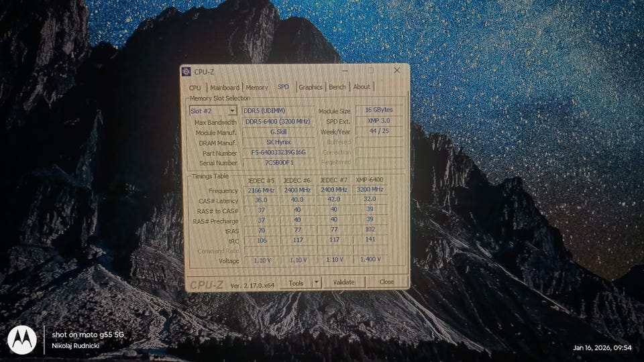Click the Tools button
Viewport: 644px width, 362px height.
click(x=296, y=283)
